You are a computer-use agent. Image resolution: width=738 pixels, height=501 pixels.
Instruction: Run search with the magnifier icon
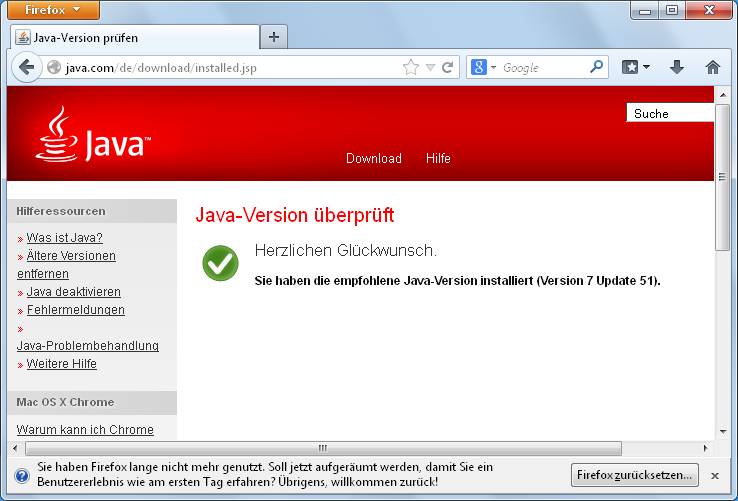tap(596, 67)
